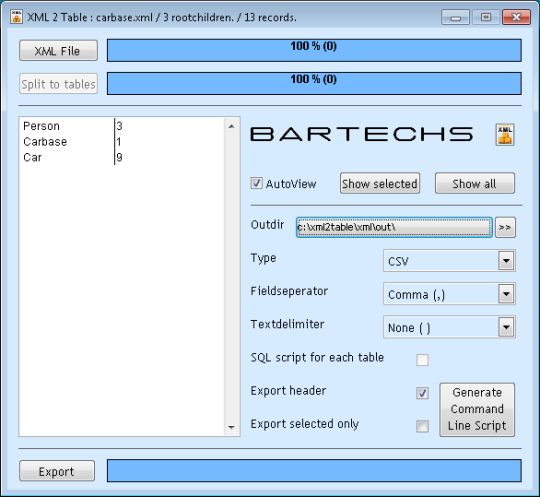Select the Carbase row in the table list
This screenshot has width=540, height=497.
122,142
